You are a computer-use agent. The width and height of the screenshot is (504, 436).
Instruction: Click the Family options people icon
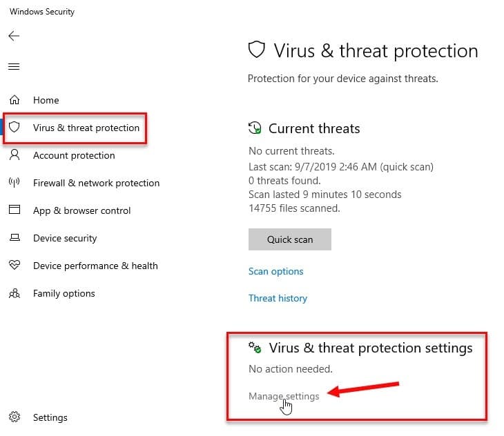click(x=14, y=293)
